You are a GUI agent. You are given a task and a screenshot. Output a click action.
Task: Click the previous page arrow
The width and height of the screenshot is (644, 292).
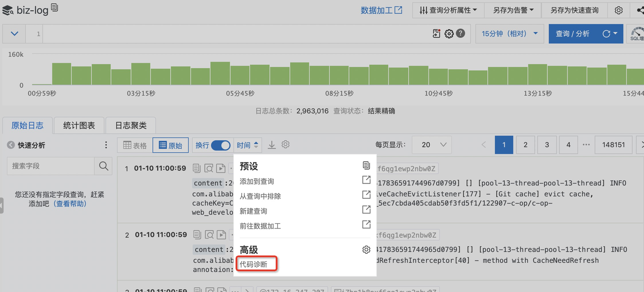click(x=484, y=145)
